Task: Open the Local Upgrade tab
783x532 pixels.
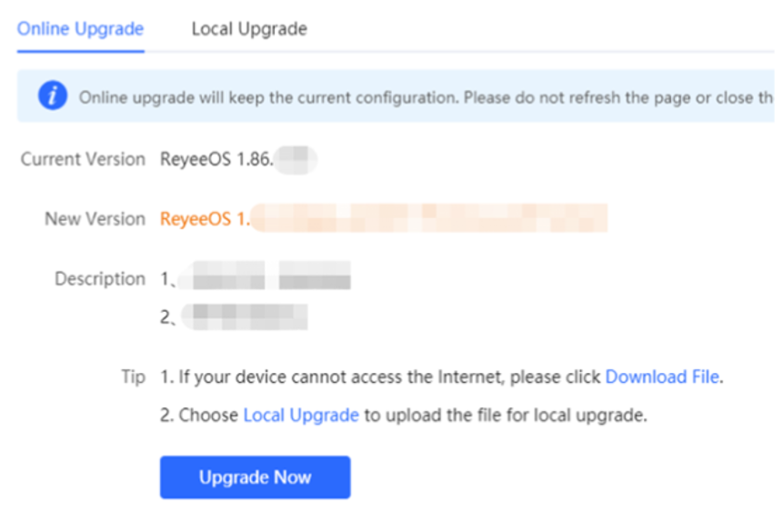Action: click(249, 29)
